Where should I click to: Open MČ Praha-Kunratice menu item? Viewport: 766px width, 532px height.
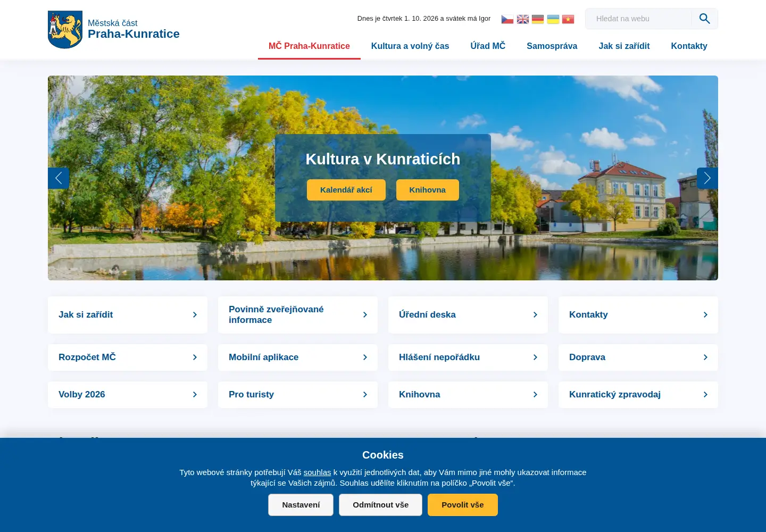point(309,46)
